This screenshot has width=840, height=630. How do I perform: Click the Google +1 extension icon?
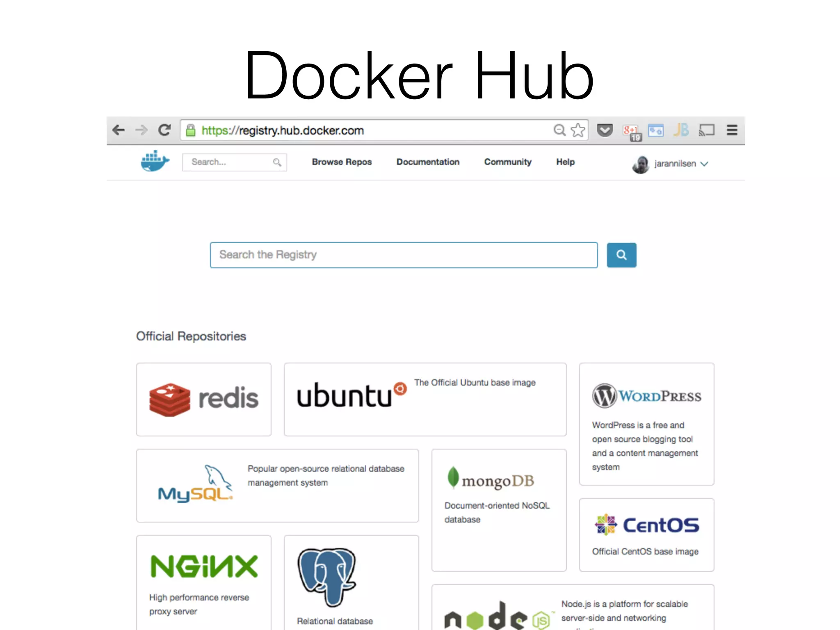point(632,132)
